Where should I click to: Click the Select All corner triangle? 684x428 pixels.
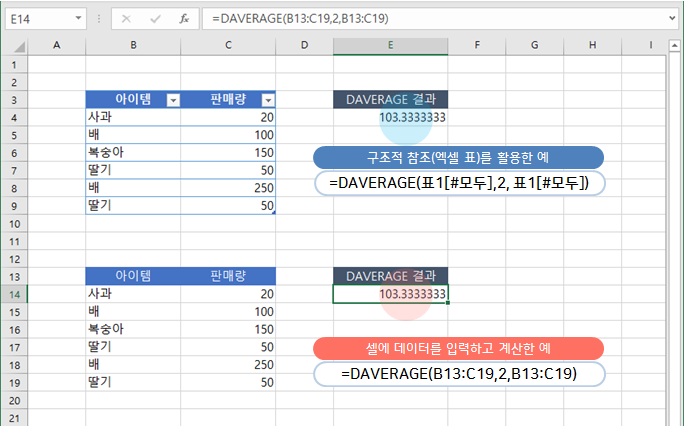[20, 46]
